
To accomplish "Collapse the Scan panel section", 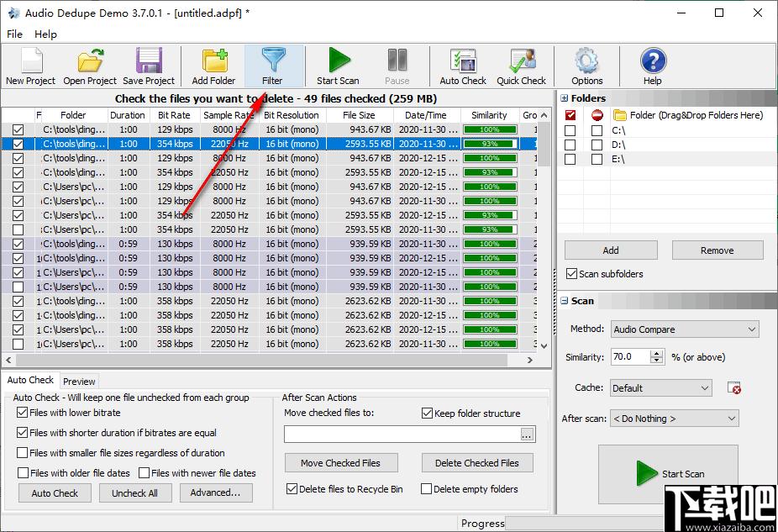I will coord(565,301).
